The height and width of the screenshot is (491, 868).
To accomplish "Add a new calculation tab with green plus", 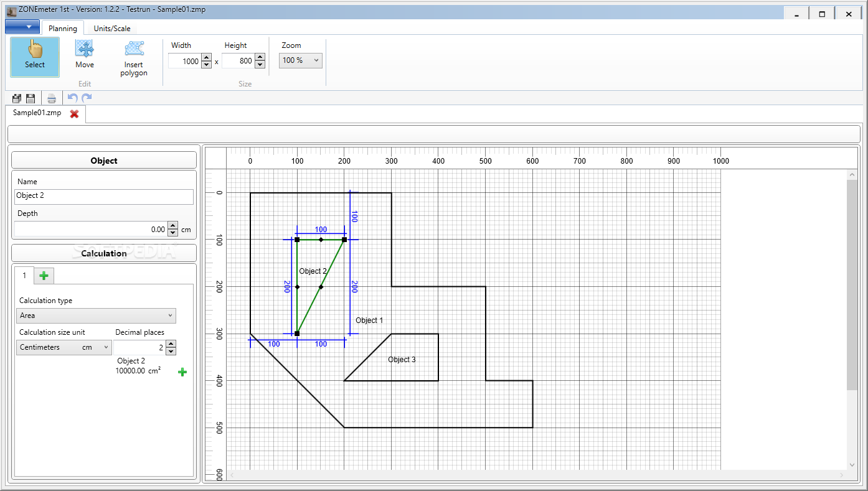I will (44, 276).
